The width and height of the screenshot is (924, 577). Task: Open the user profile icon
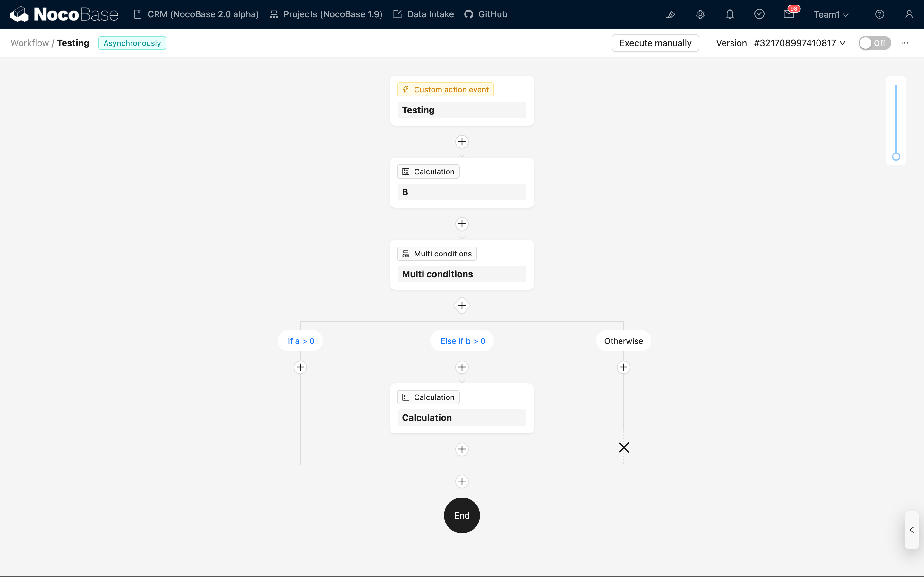point(909,14)
